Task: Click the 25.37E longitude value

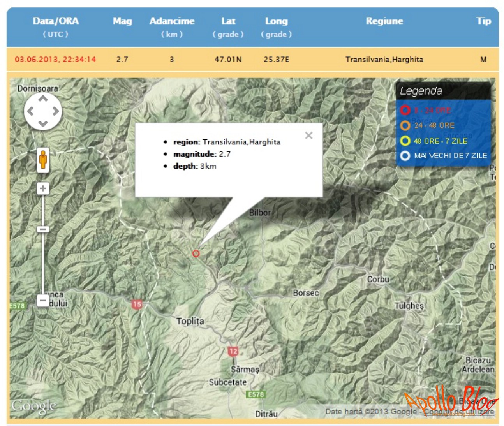Action: point(277,59)
